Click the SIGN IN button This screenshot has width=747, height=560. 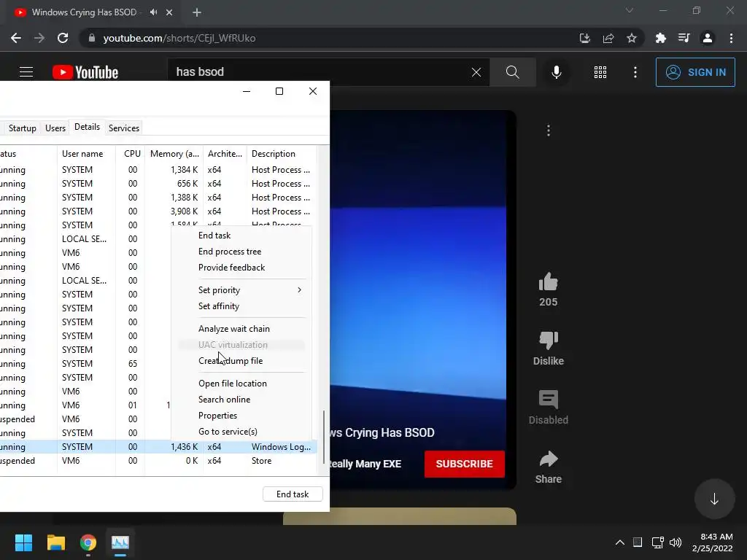(695, 72)
